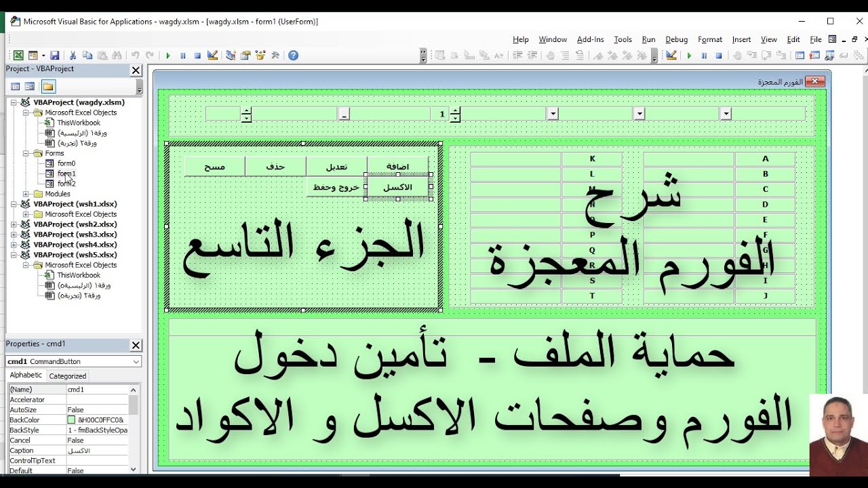868x488 pixels.
Task: Click the Reset stop icon in standard toolbar
Action: click(x=197, y=56)
